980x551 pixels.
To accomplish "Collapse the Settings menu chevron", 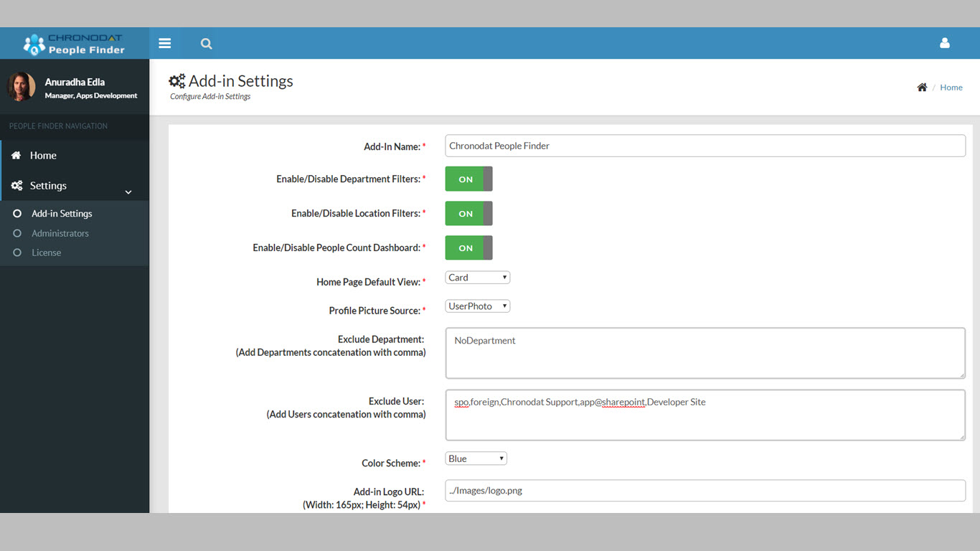I will [128, 192].
